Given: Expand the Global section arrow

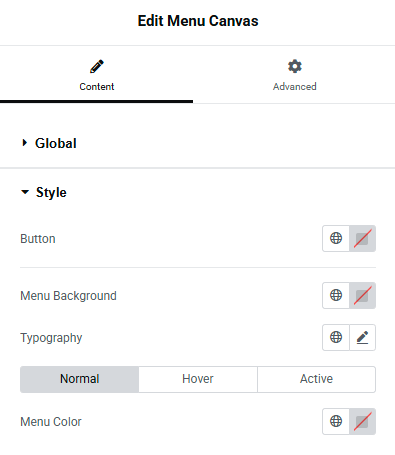Looking at the screenshot, I should coord(24,143).
